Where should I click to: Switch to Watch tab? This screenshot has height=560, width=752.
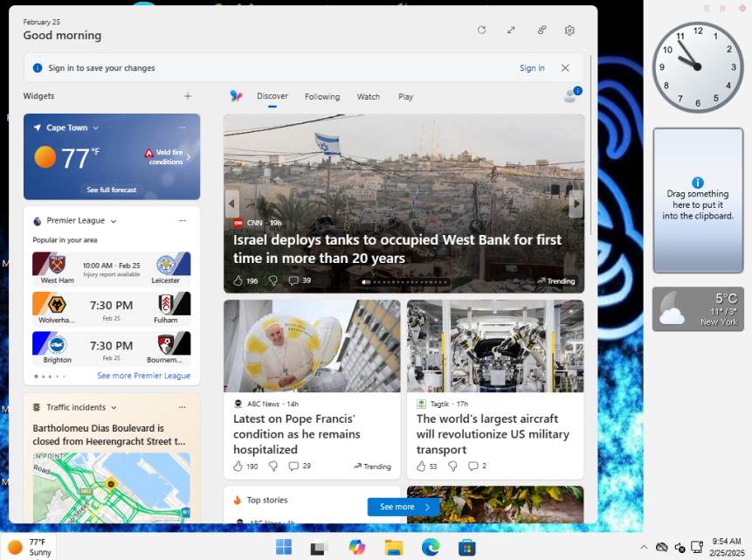[x=369, y=96]
